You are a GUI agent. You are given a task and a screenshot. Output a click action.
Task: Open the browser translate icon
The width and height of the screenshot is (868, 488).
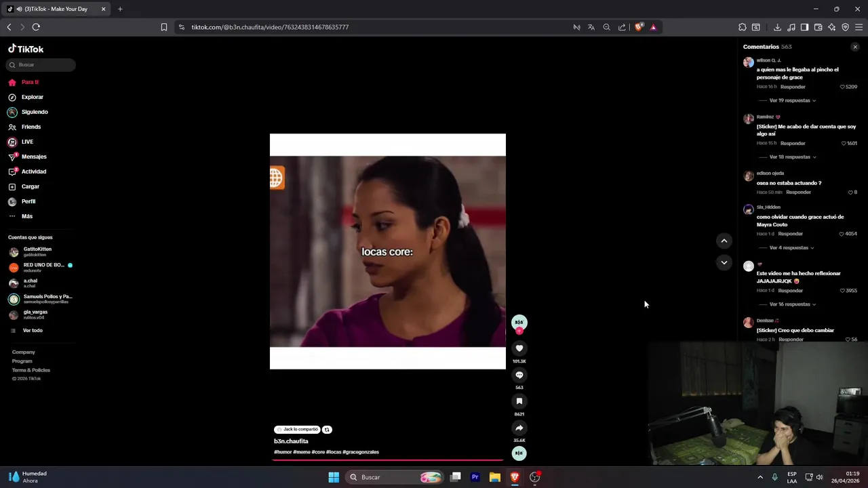tap(591, 27)
